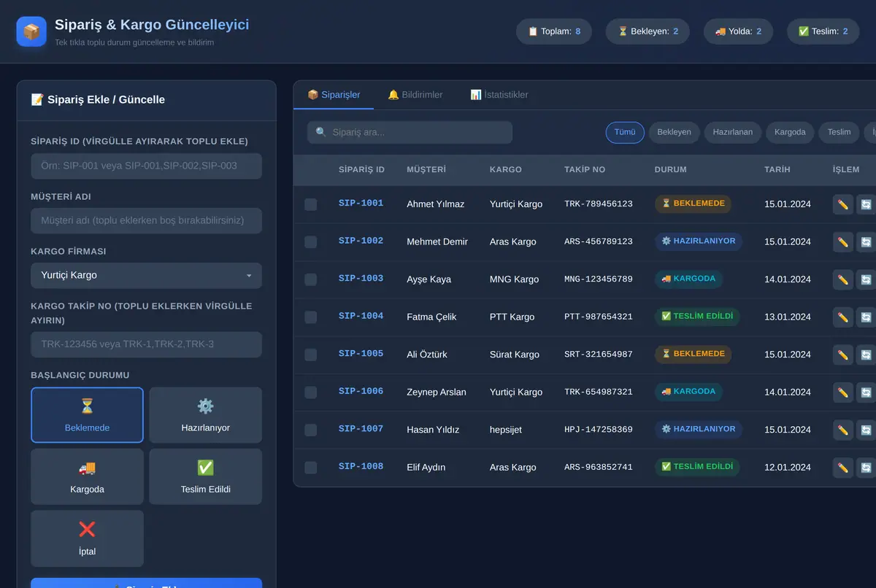Edit Ali Öztürk's order via pencil icon
876x588 pixels.
pos(843,355)
